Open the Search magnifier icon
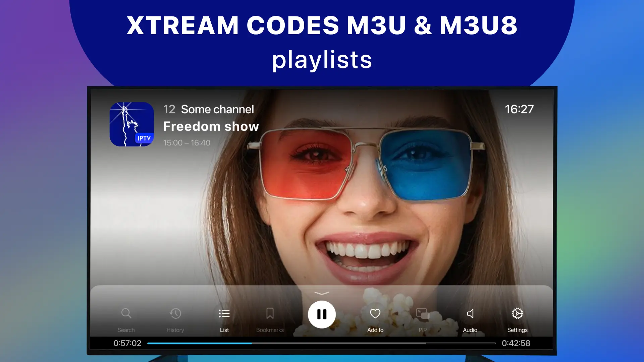 pos(126,313)
